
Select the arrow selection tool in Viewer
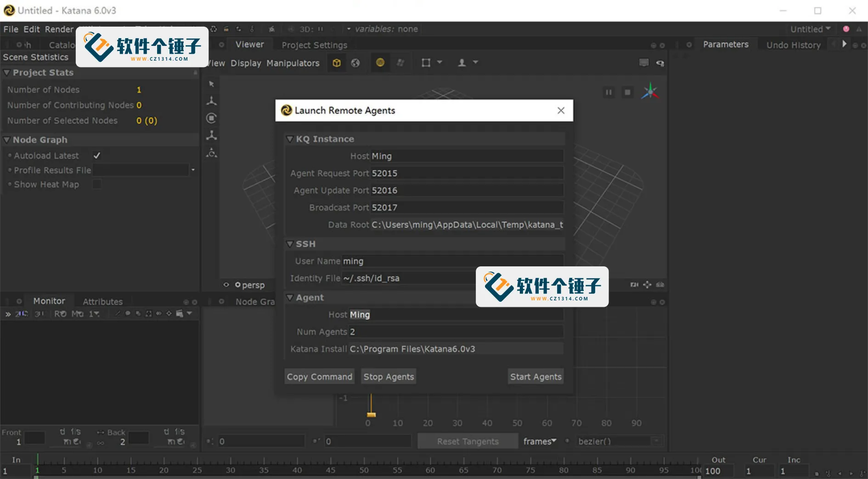(211, 84)
